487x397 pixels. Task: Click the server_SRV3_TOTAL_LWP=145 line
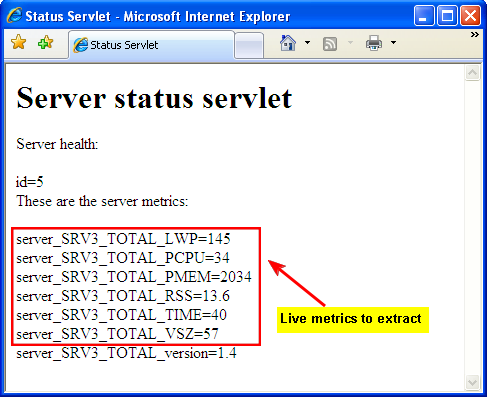tap(123, 239)
